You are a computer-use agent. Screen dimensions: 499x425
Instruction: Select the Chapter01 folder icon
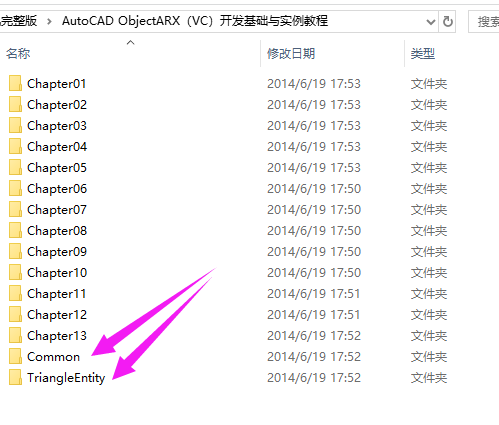[15, 83]
